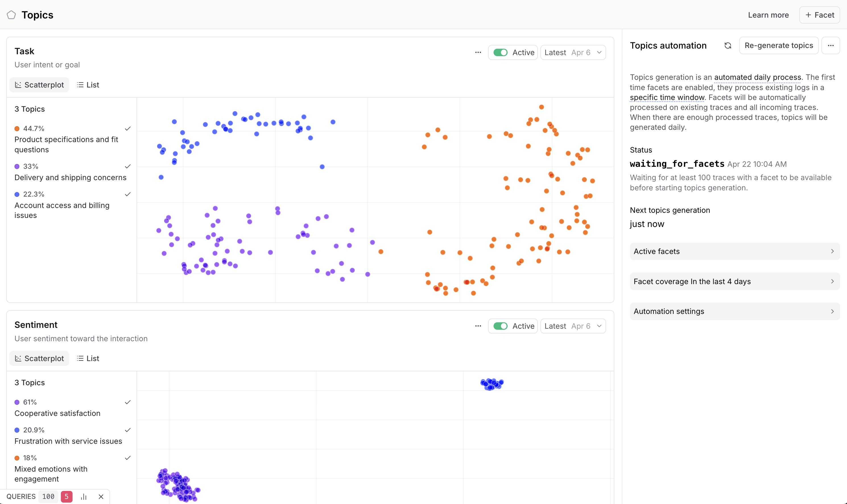
Task: Expand Facet coverage in the last 4 days
Action: (x=734, y=281)
